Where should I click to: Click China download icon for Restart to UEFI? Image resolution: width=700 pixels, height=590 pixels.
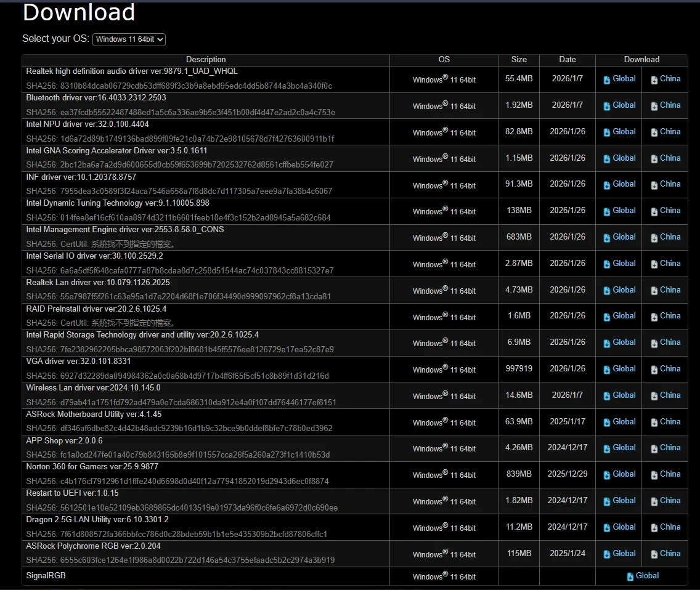[654, 501]
